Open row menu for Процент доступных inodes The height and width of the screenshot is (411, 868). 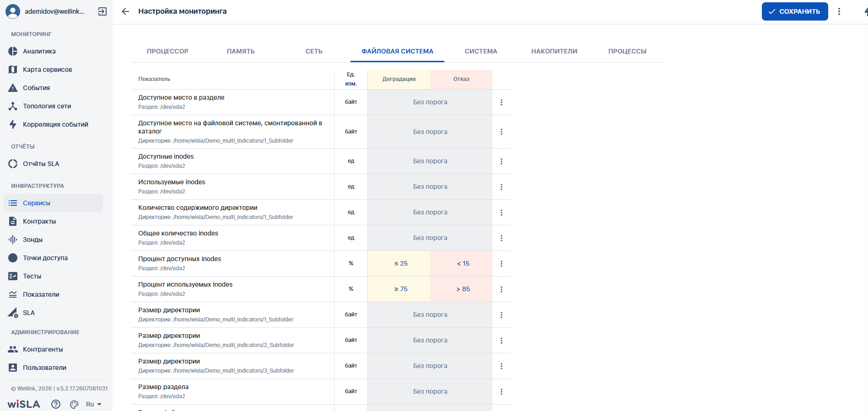pos(501,264)
